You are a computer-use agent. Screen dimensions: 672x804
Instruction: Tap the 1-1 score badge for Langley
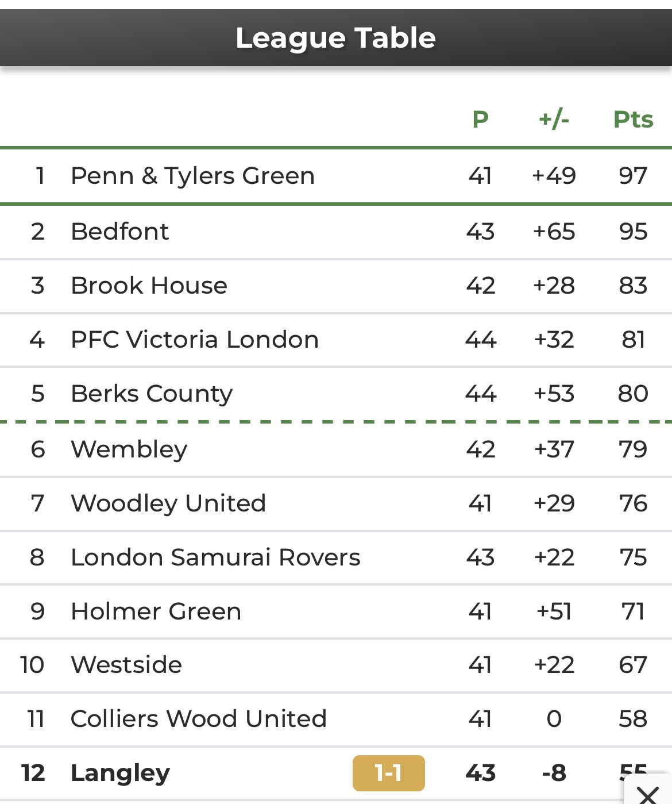(388, 773)
